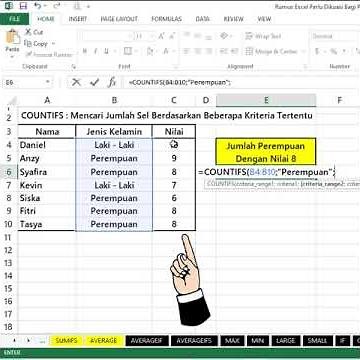
Task: Open the font name combo box
Action: coord(105,36)
